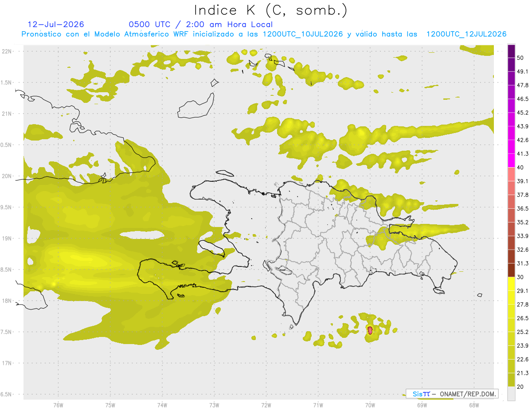
Task: Click the 1200UTC_12JUL2026 valid time text
Action: (466, 34)
